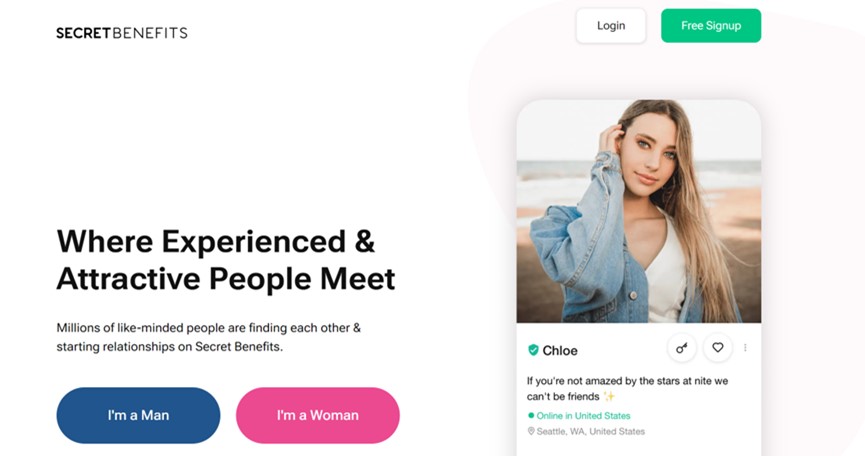Screen dimensions: 865x456
Task: Click the name Chloe on the profile card
Action: (560, 351)
